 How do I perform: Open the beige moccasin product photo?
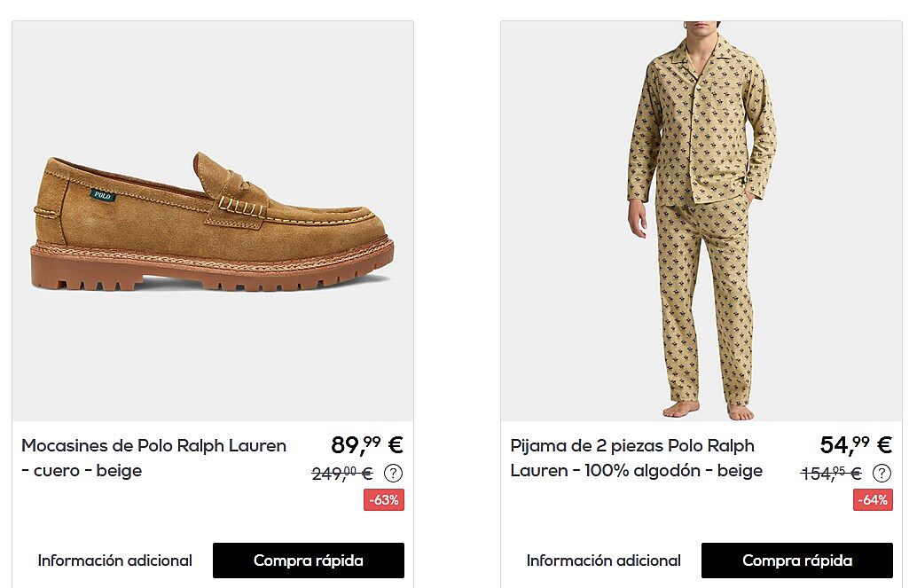pyautogui.click(x=213, y=222)
